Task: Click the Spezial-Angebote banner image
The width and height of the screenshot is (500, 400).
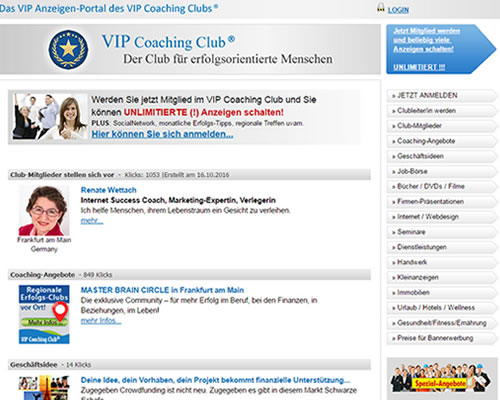Action: pos(441,379)
